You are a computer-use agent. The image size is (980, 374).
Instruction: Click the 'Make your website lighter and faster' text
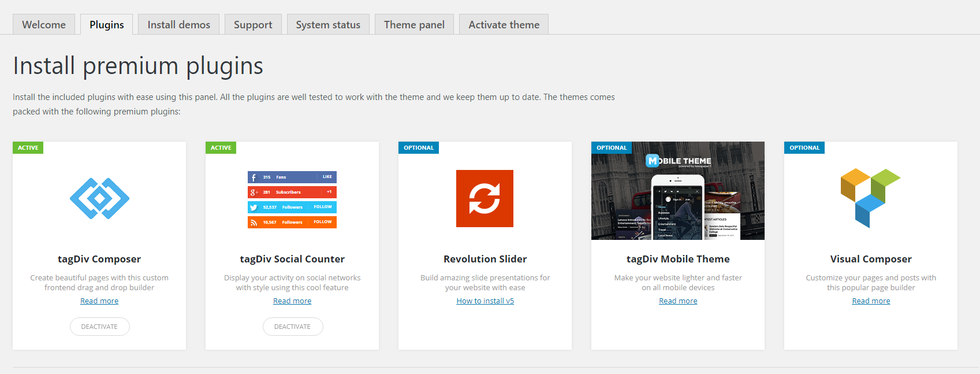678,283
